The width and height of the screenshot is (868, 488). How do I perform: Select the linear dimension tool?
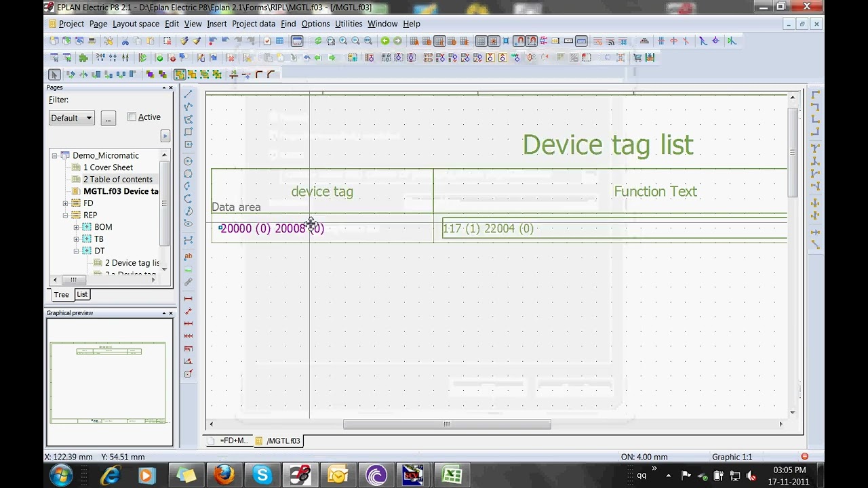coord(189,298)
